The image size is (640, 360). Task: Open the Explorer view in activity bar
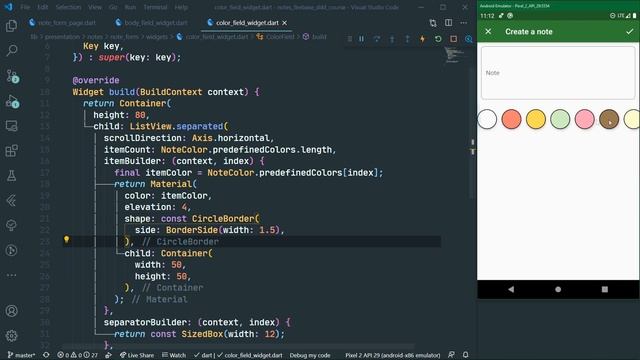11,26
